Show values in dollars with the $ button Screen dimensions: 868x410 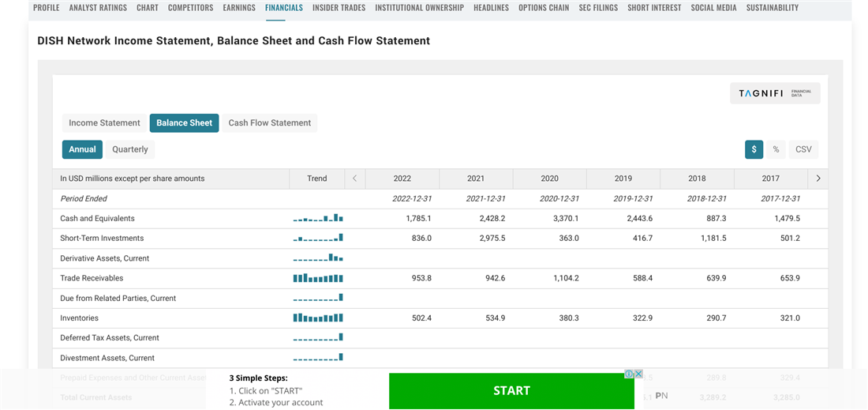click(754, 149)
